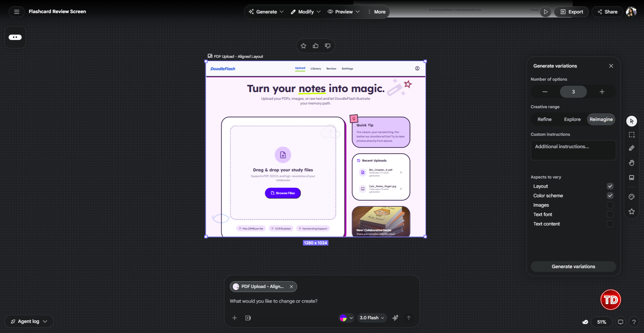Expand the Agent log panel
Screen dimensions: 644x333
click(28, 321)
